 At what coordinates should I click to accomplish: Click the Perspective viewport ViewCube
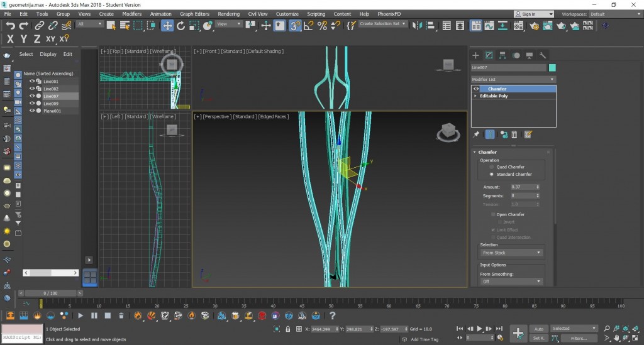tap(448, 132)
